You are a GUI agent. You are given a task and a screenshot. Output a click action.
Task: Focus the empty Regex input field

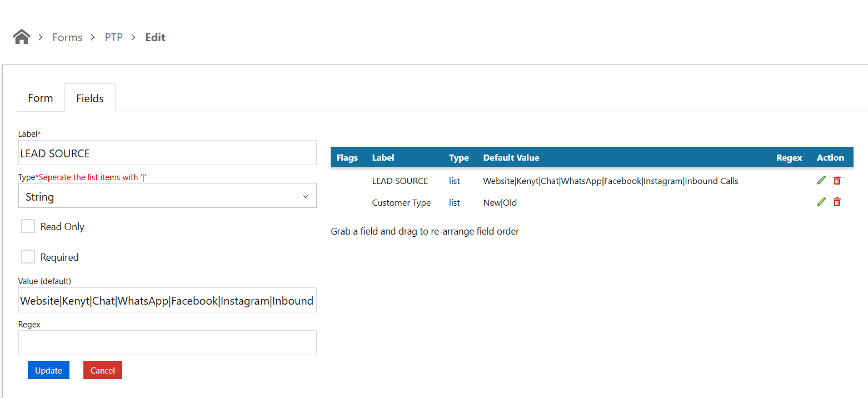tap(167, 343)
